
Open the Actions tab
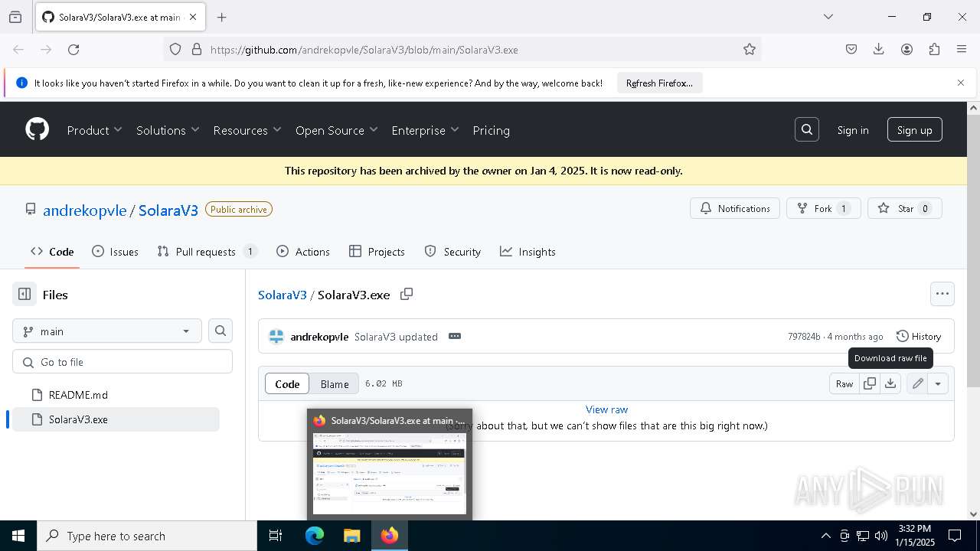click(x=303, y=251)
